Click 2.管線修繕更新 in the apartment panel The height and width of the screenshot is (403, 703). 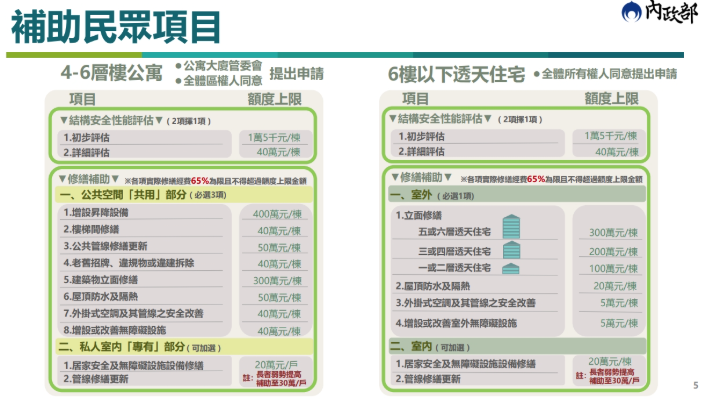tap(96, 379)
